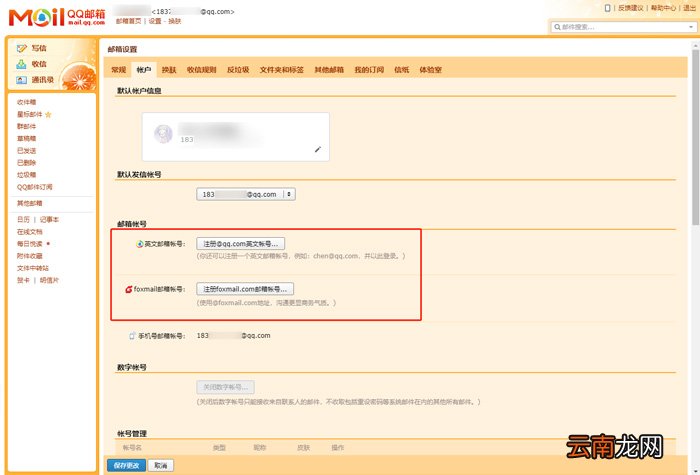Select the 帐户 settings tab

144,70
